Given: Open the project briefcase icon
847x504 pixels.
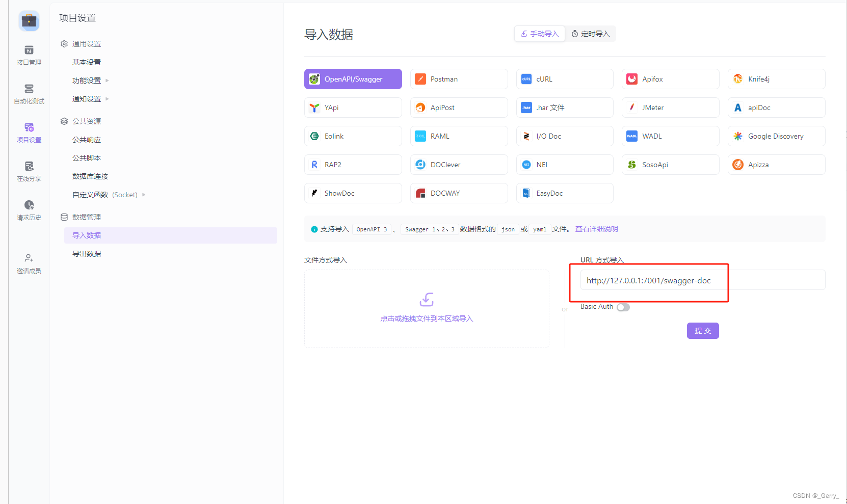Looking at the screenshot, I should point(29,21).
